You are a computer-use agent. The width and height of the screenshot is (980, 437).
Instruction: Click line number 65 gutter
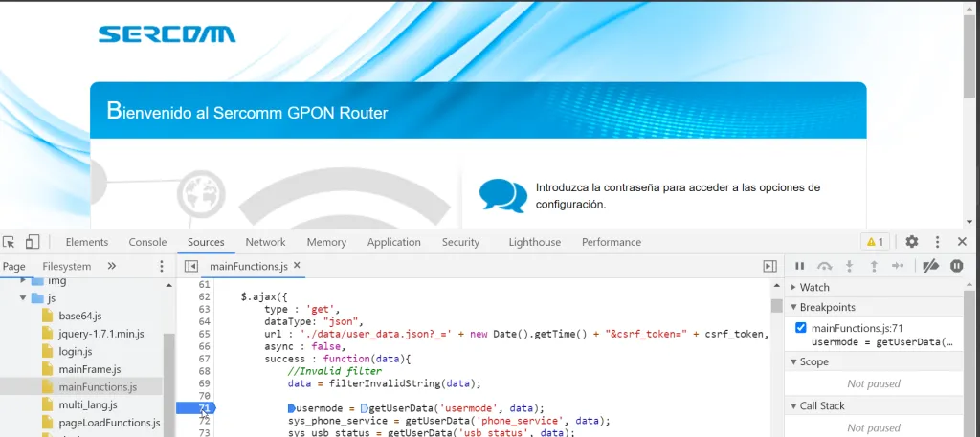click(205, 334)
